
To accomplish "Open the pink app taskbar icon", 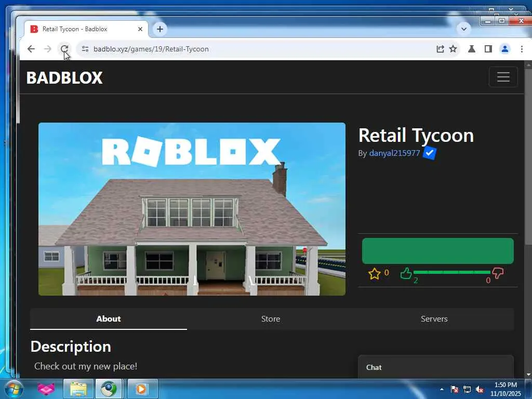I will pyautogui.click(x=46, y=389).
